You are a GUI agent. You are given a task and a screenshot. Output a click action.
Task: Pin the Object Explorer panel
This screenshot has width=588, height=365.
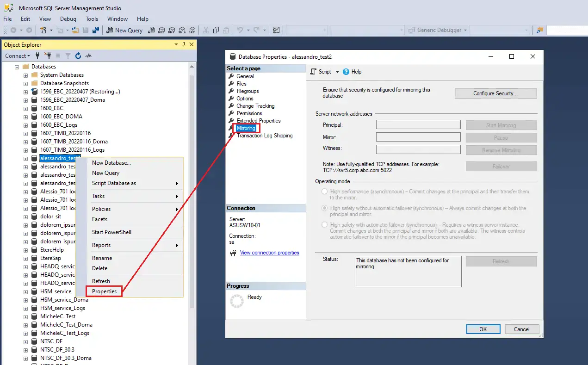[184, 44]
